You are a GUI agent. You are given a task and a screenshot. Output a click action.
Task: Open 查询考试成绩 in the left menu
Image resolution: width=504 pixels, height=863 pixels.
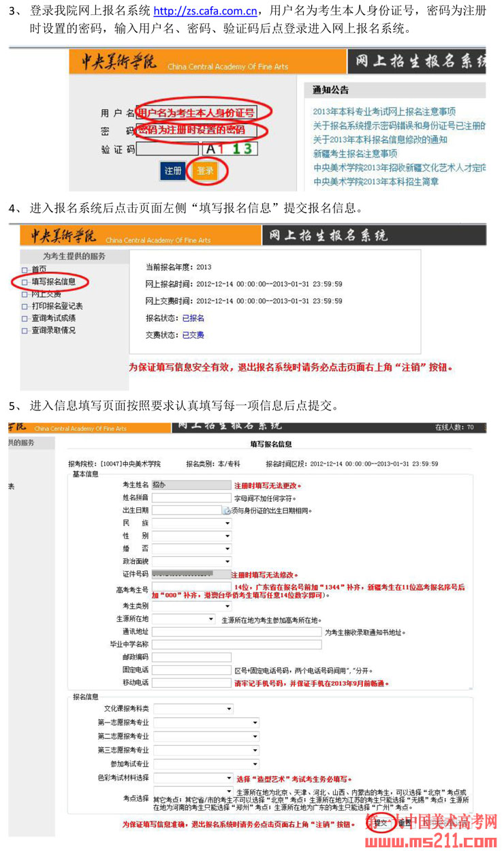coord(53,318)
